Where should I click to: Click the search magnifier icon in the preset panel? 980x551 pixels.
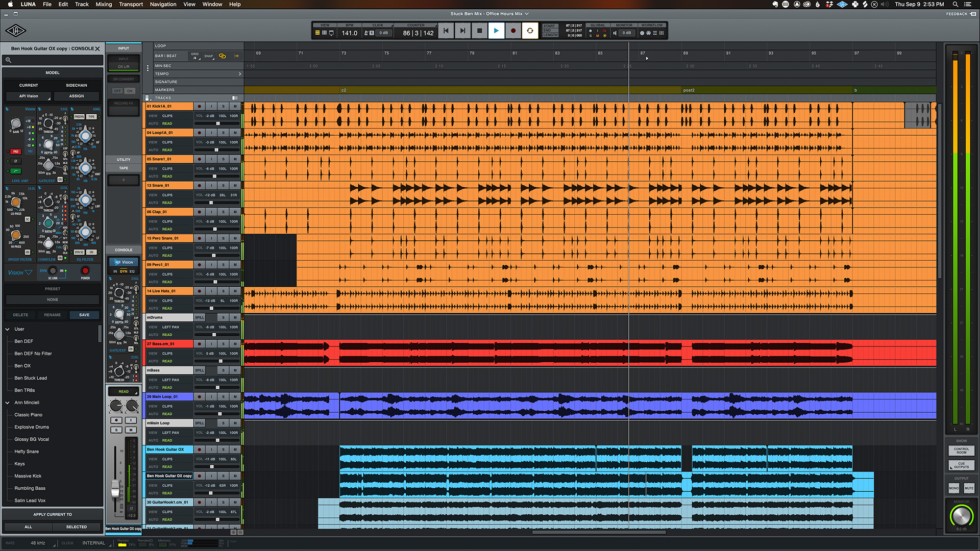8,60
